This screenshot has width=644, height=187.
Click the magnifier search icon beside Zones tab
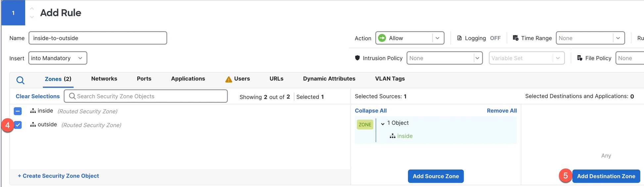20,80
